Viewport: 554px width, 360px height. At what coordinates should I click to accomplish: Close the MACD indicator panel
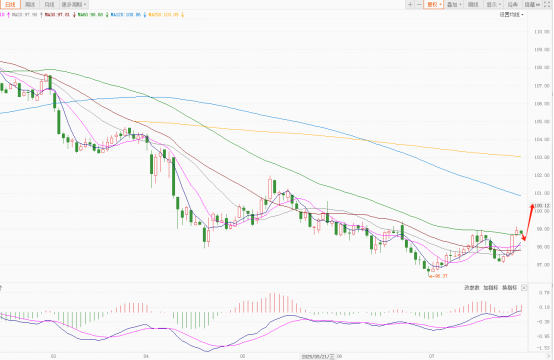coord(524,288)
